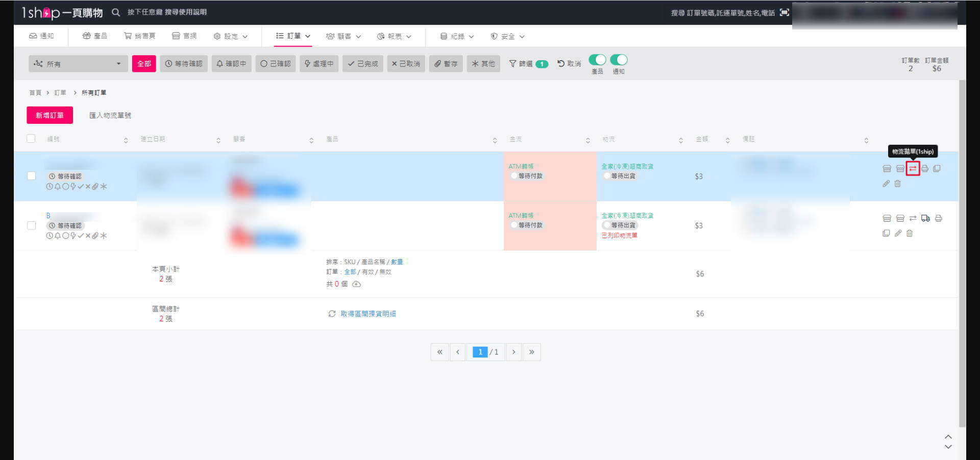The height and width of the screenshot is (460, 980).
Task: Toggle the 產品 switch on
Action: 597,60
